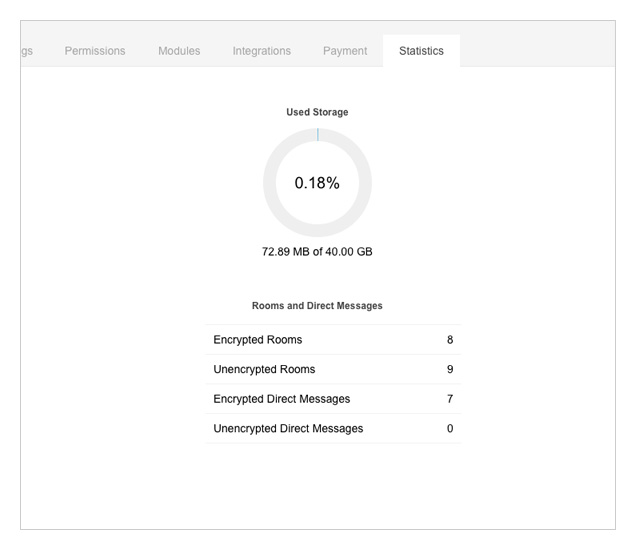Viewport: 636px width, 550px height.
Task: Go to the Payment tab
Action: click(x=345, y=51)
